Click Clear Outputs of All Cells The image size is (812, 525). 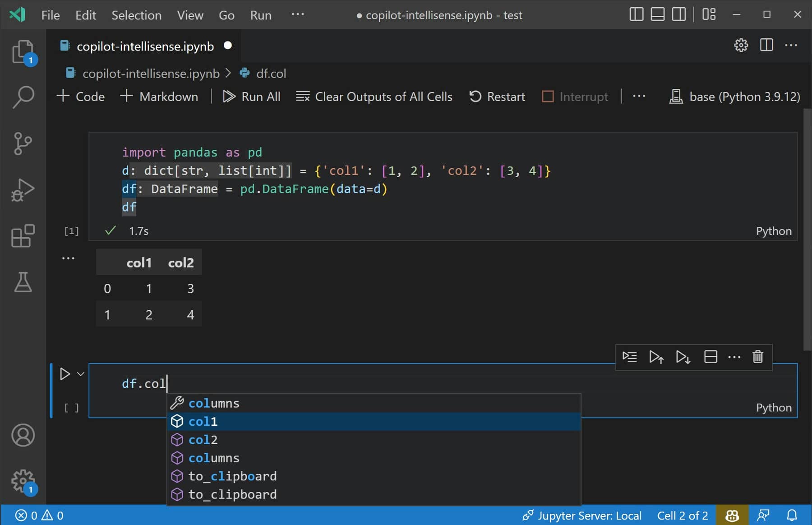coord(374,96)
